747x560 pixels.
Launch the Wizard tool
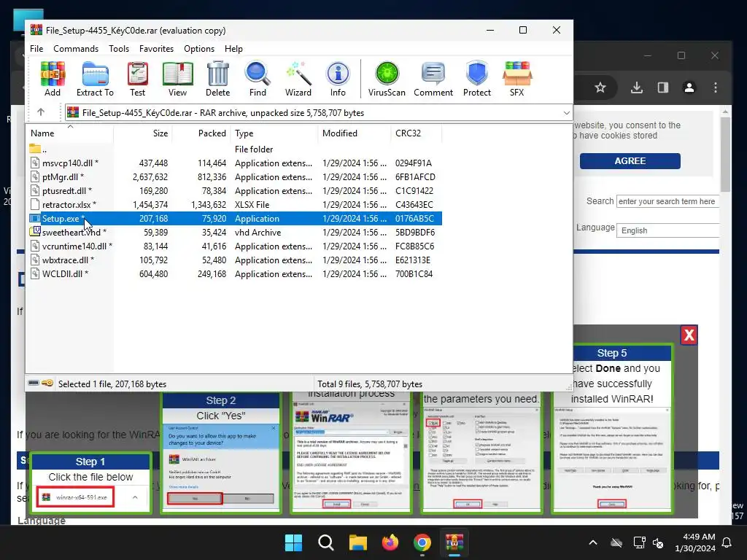(298, 79)
